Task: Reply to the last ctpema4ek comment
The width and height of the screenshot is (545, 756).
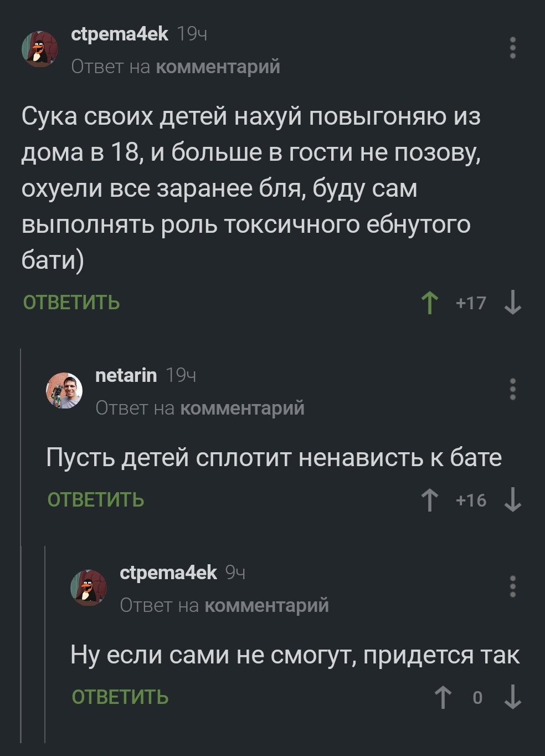Action: point(120,697)
